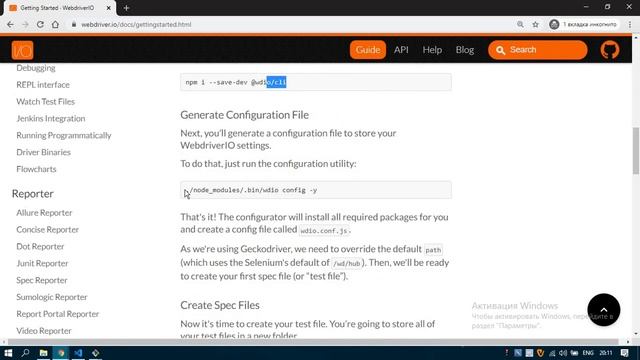Open the Driver Binaries link
Viewport: 640px width, 360px height.
click(43, 152)
